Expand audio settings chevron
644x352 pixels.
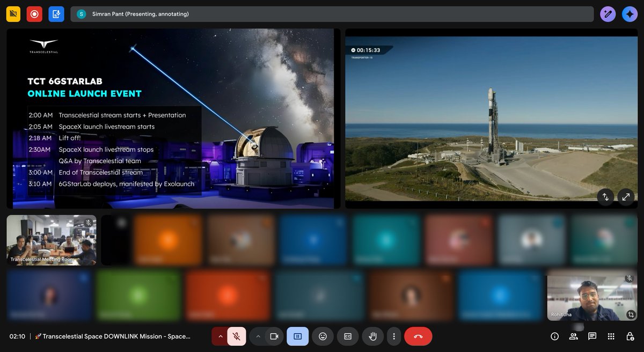tap(219, 336)
